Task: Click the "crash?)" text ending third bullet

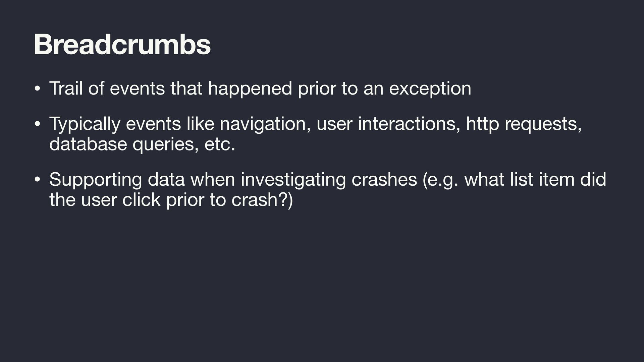Action: 262,200
